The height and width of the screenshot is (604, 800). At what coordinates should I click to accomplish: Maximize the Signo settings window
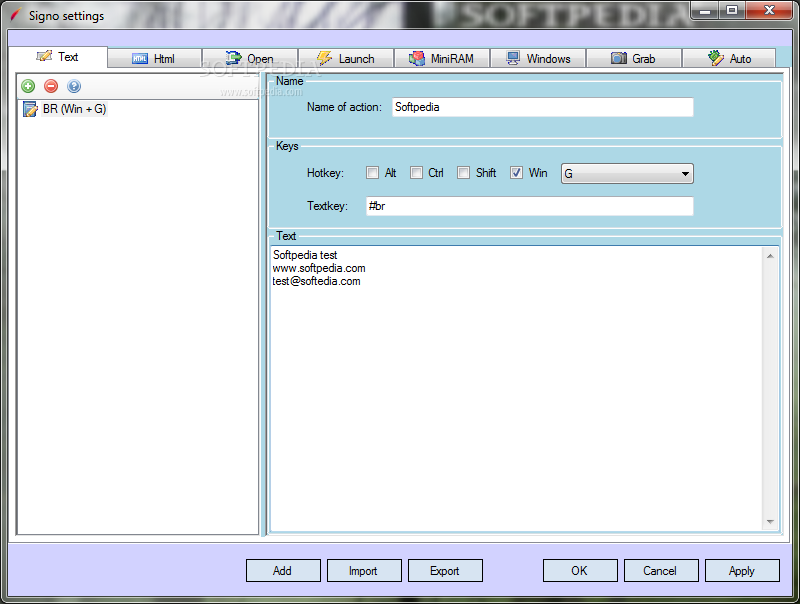[x=732, y=10]
